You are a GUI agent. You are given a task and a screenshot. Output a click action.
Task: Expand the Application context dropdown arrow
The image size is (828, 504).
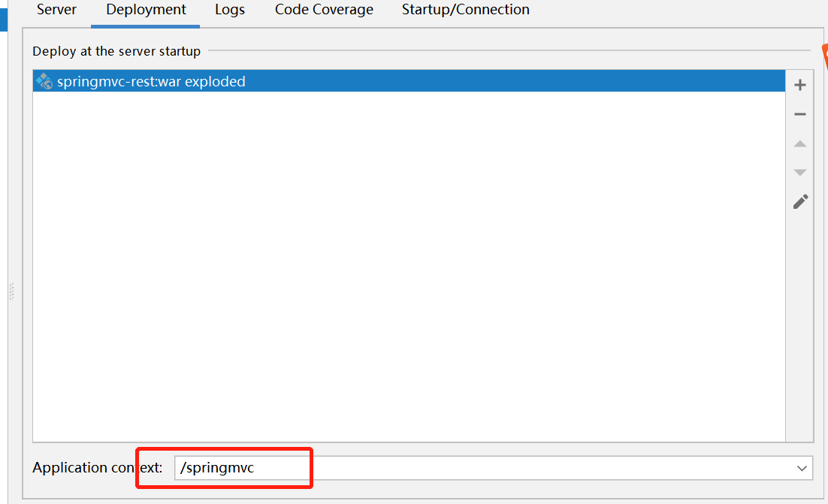click(802, 468)
